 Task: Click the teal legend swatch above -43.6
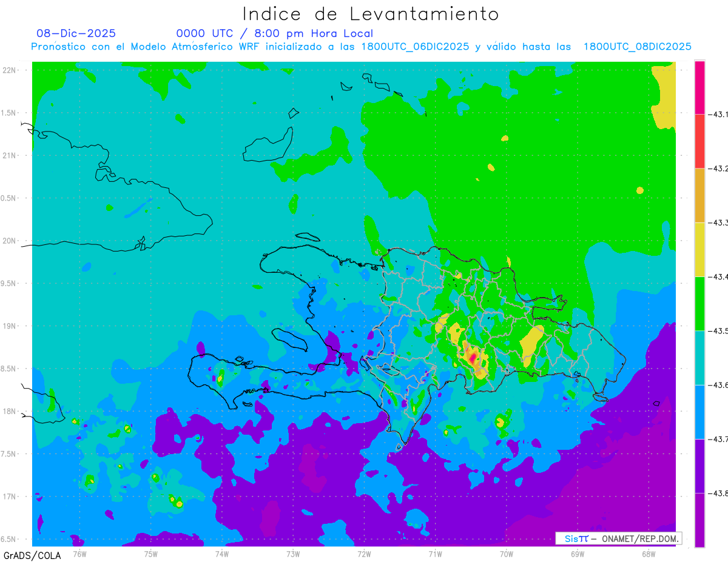click(699, 358)
